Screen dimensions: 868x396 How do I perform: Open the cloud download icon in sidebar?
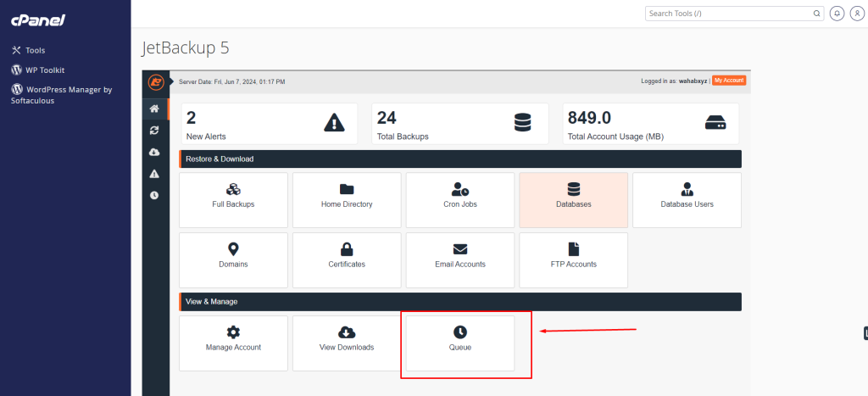tap(154, 152)
